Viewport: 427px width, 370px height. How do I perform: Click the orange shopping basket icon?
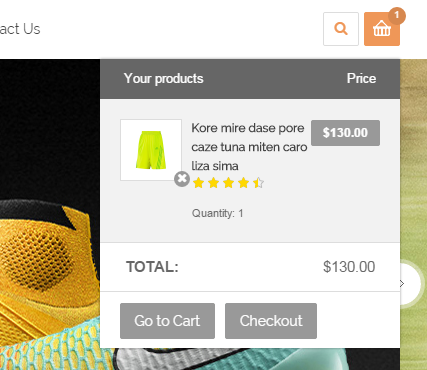382,29
